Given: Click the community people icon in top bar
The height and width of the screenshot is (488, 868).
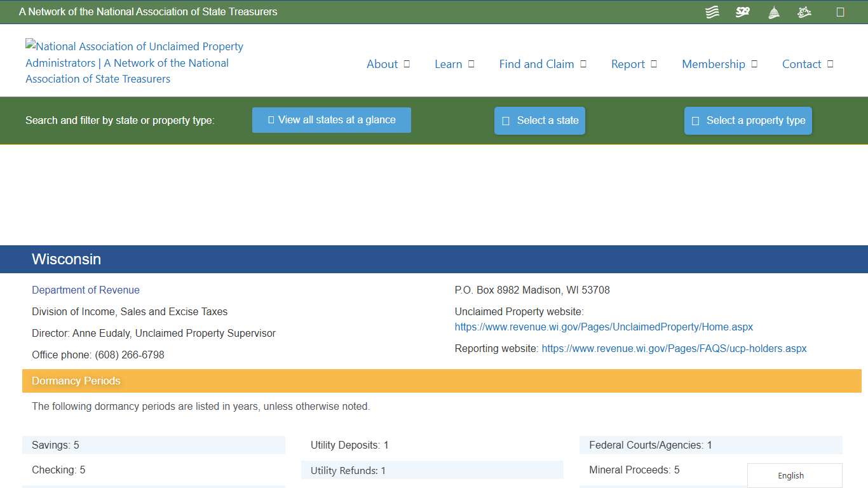Looking at the screenshot, I should (x=804, y=11).
